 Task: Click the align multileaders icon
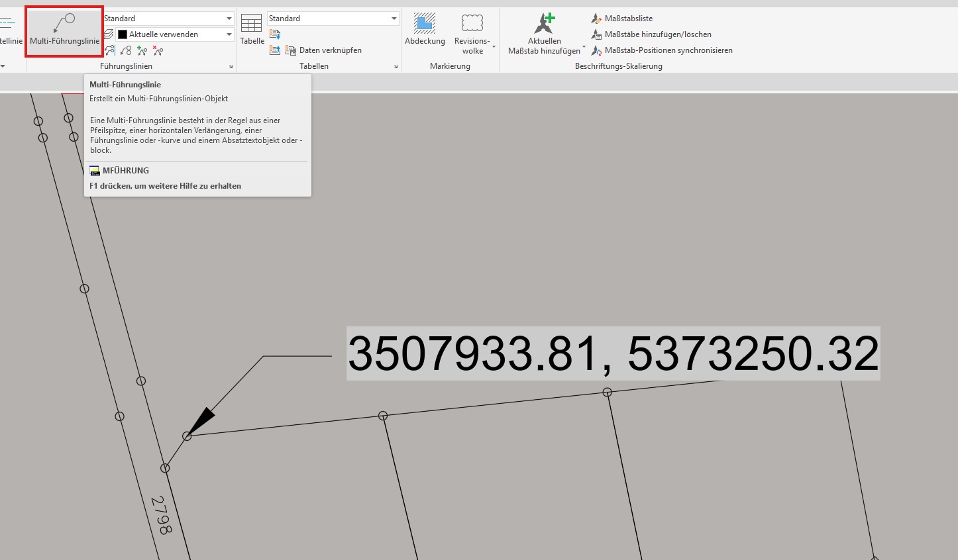tap(110, 50)
